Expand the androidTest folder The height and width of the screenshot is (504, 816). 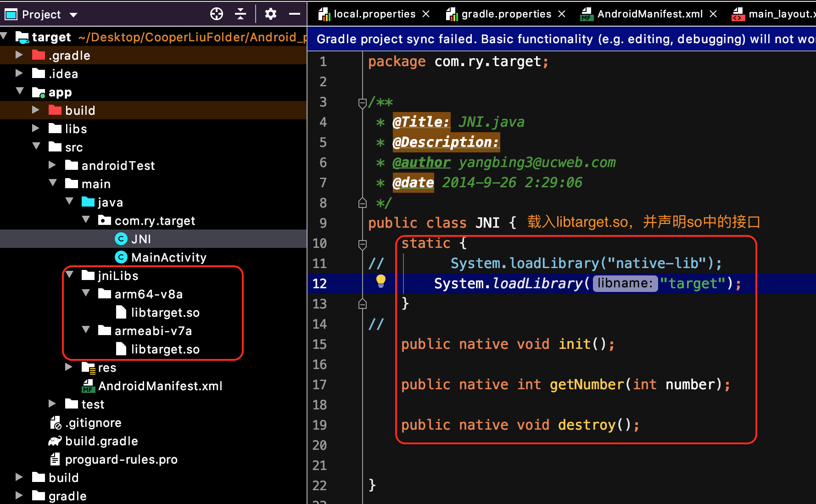point(52,165)
